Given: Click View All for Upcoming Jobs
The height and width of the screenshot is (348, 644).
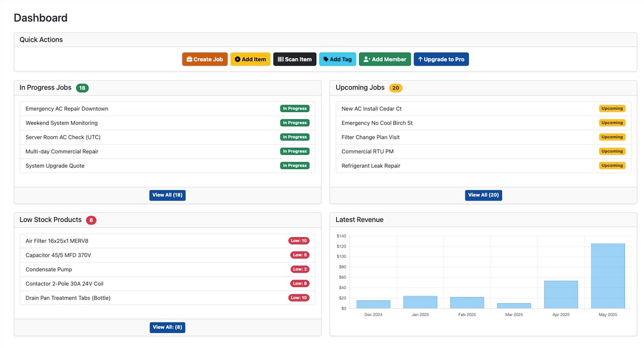Looking at the screenshot, I should click(x=483, y=195).
